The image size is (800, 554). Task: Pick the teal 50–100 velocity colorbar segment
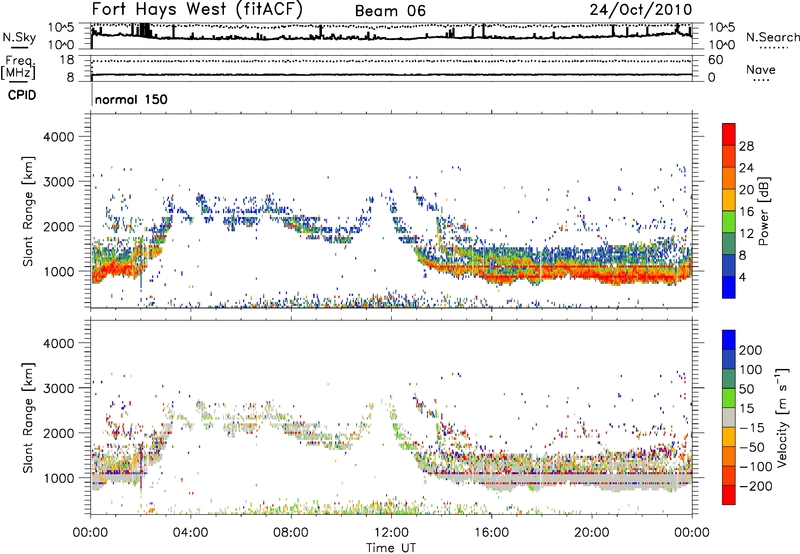(729, 379)
